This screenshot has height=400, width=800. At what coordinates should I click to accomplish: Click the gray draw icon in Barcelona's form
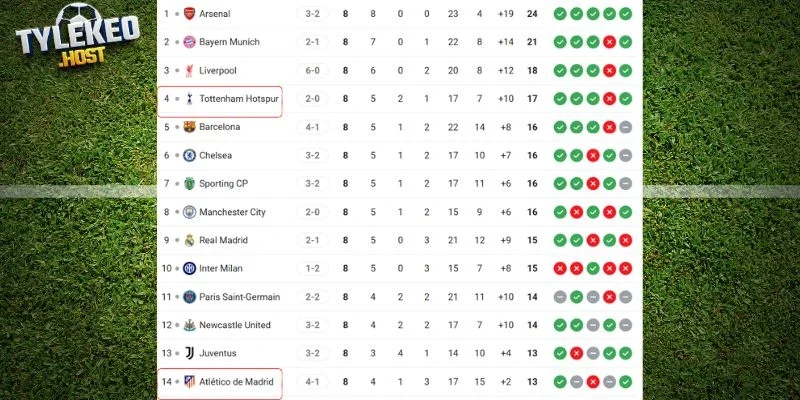coord(625,127)
